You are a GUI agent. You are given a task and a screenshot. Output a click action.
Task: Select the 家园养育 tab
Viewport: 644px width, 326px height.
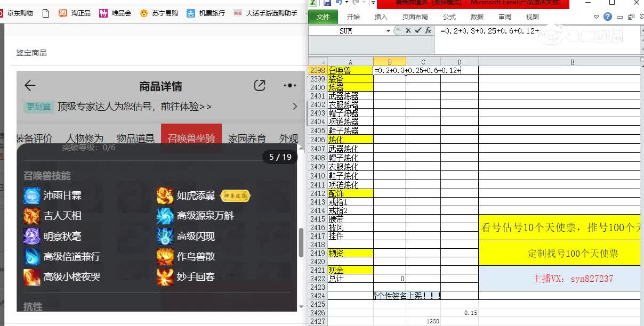(x=247, y=138)
